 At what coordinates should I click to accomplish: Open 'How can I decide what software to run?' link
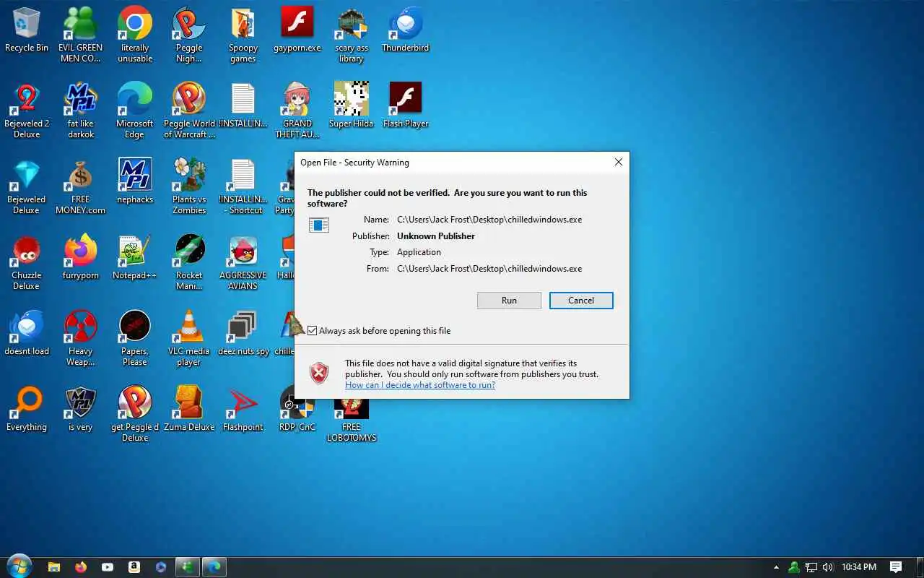pos(420,385)
